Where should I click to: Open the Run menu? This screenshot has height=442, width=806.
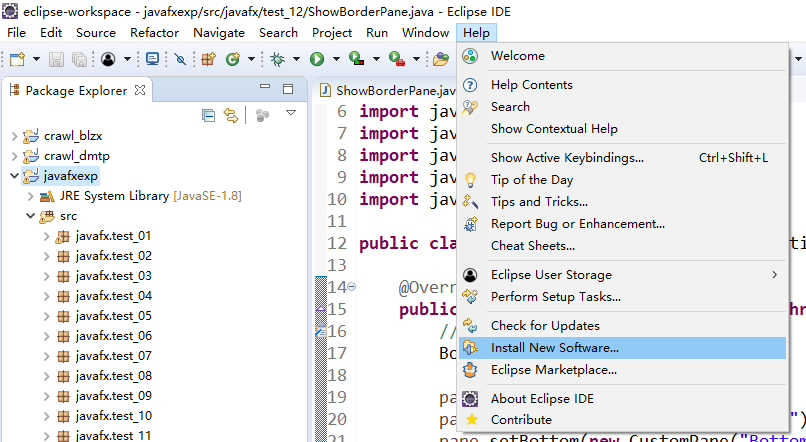[x=377, y=33]
